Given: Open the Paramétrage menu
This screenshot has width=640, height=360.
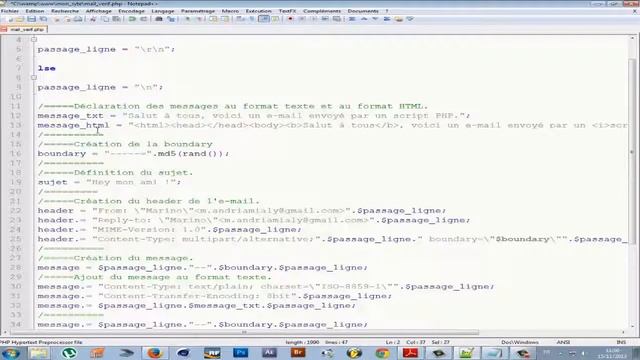Looking at the screenshot, I should point(198,11).
